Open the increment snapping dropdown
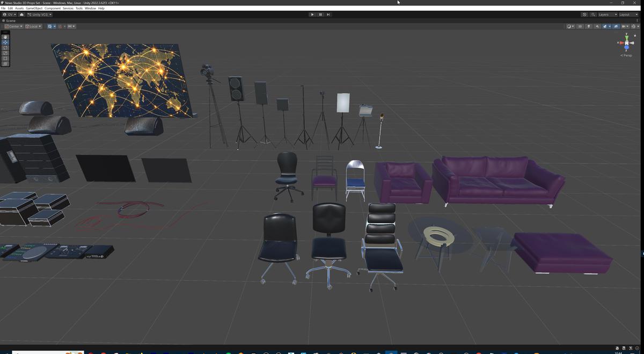 coord(71,26)
